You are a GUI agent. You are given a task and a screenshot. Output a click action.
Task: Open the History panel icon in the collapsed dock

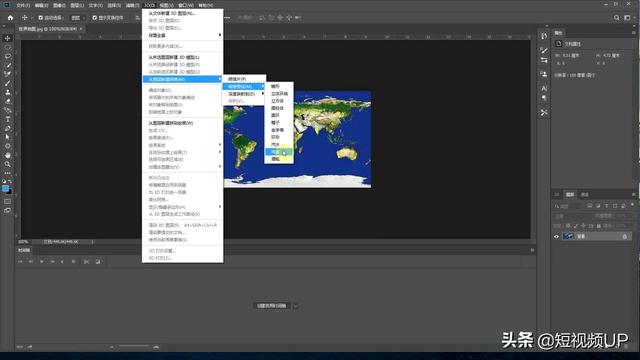[544, 36]
